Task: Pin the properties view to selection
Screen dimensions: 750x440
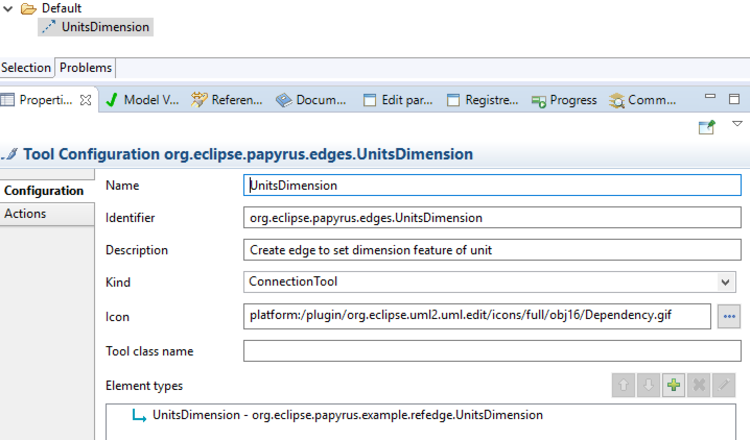Action: (x=707, y=127)
